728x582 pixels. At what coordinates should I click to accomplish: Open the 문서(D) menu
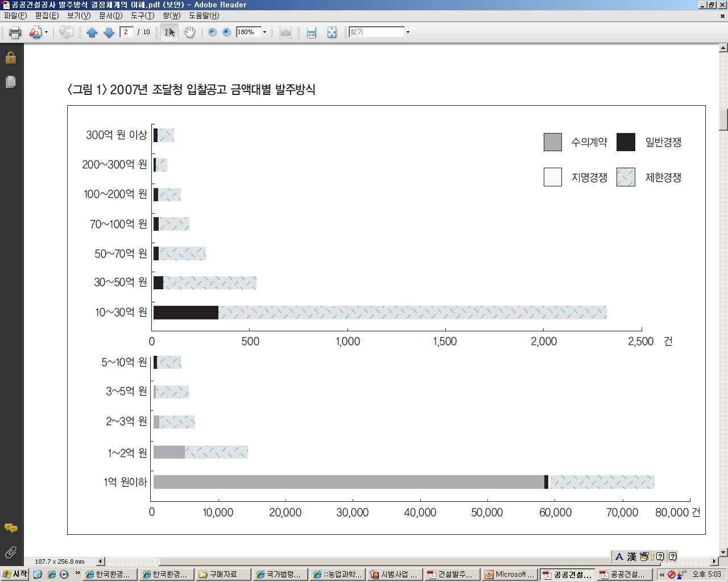[110, 15]
